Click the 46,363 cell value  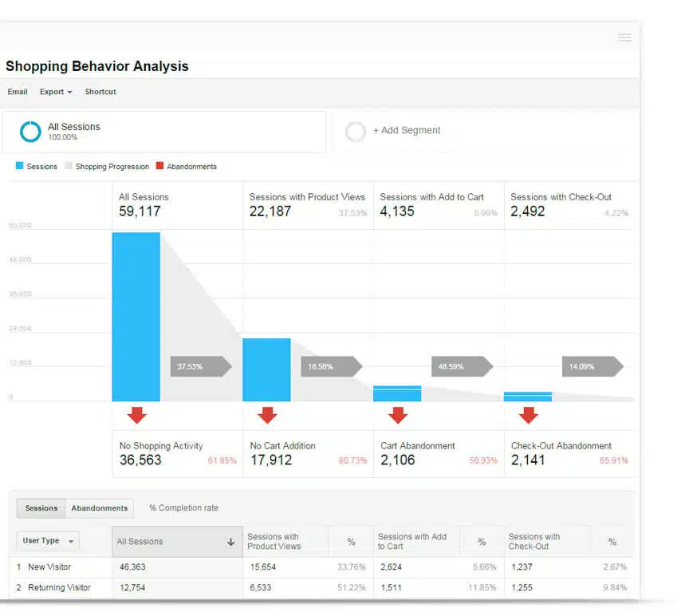point(132,567)
